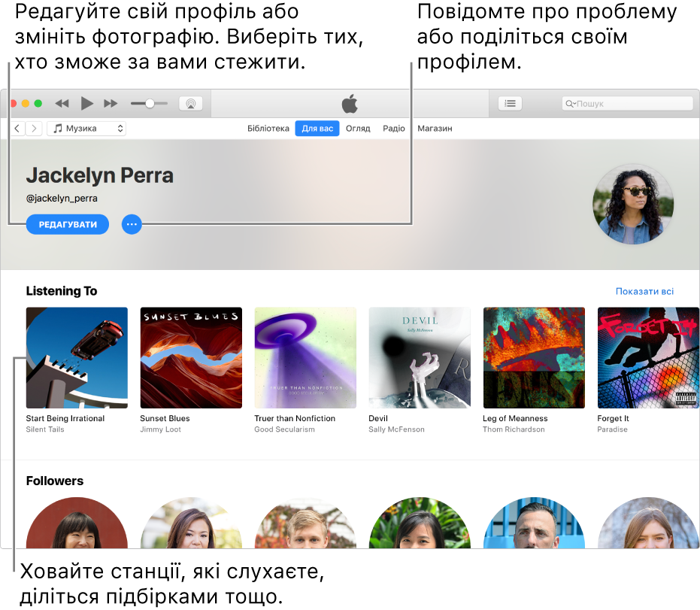Click the Followers section heading
The width and height of the screenshot is (700, 610).
(54, 481)
